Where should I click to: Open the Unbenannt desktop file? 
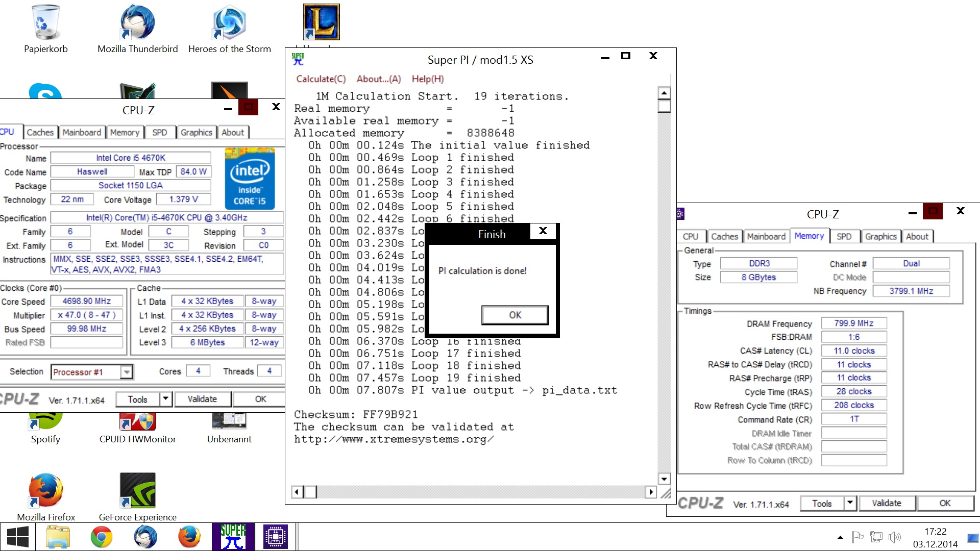pos(229,429)
